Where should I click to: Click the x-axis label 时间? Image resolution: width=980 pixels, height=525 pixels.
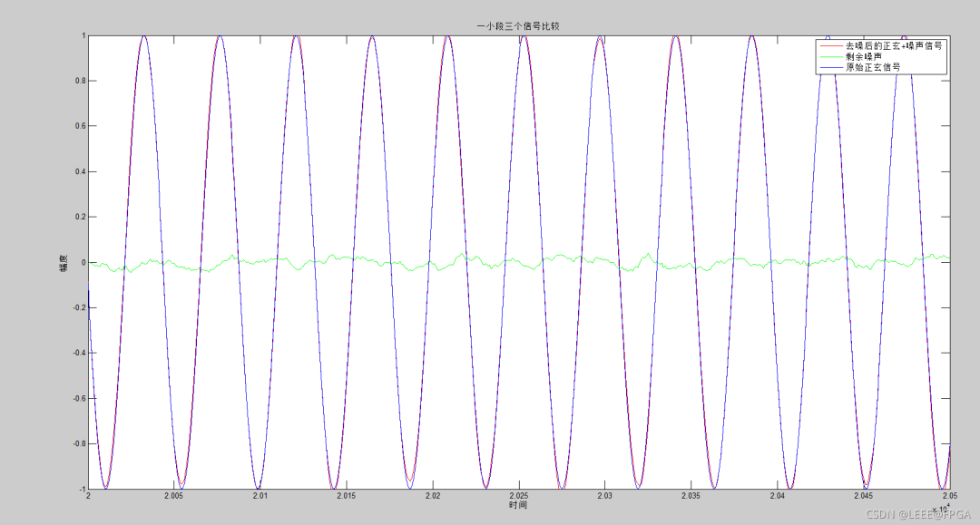pos(518,505)
